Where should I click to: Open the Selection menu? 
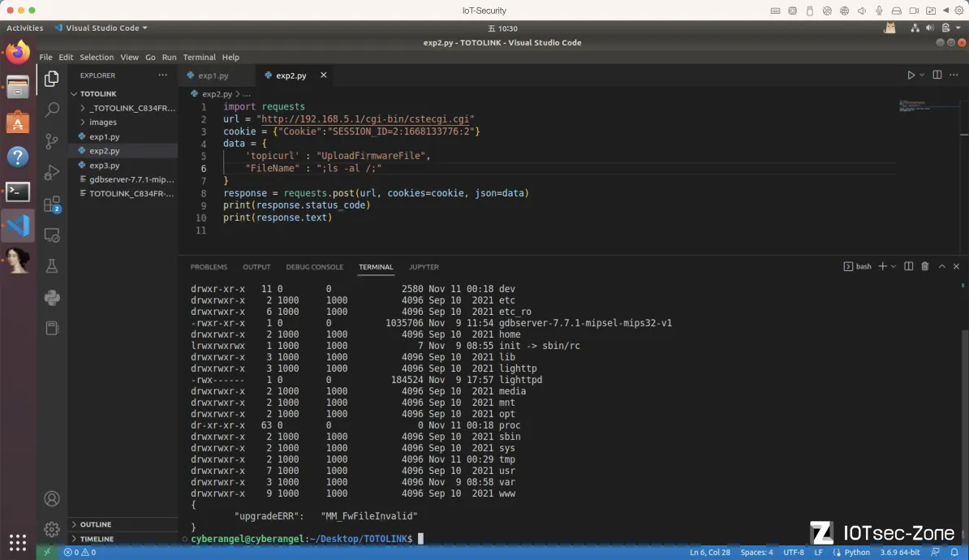(x=97, y=57)
